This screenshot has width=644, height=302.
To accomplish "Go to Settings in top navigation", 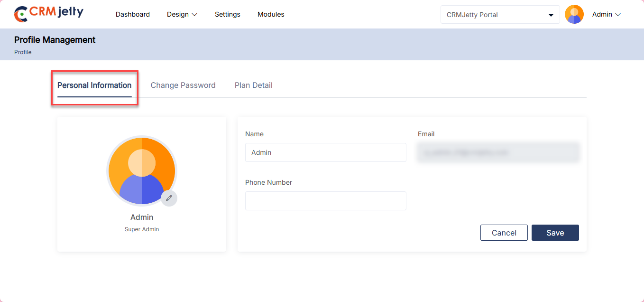I will 227,14.
